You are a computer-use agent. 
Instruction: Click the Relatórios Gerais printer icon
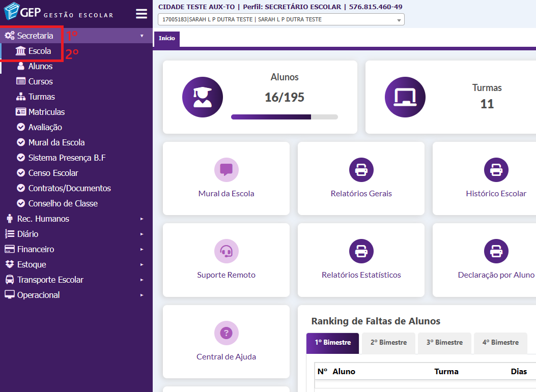[x=361, y=170]
